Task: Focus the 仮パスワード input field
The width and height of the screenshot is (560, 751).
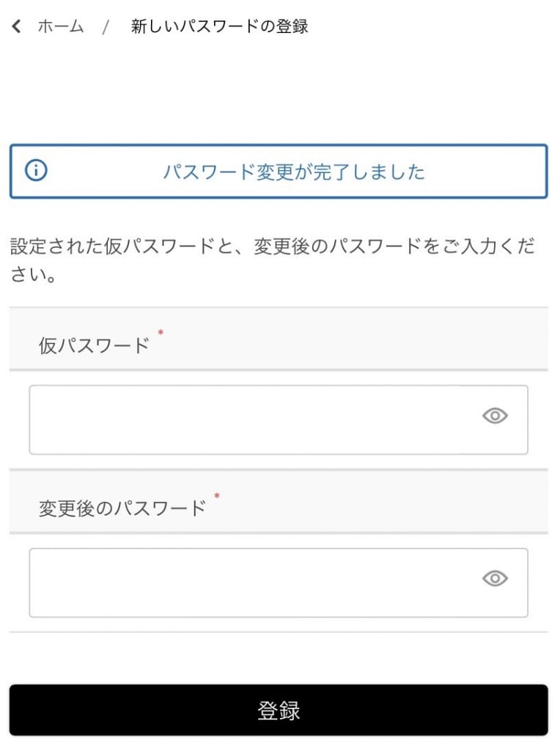Action: click(x=249, y=420)
